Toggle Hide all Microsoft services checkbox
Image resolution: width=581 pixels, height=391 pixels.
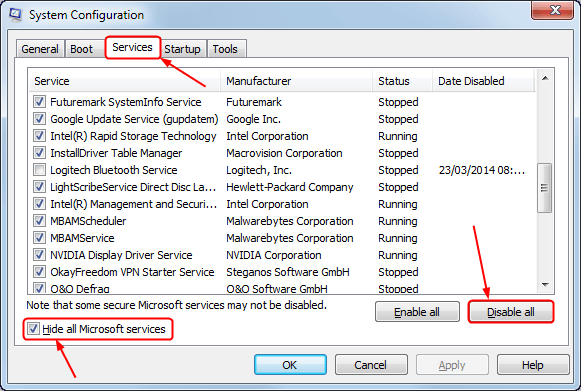pos(33,329)
